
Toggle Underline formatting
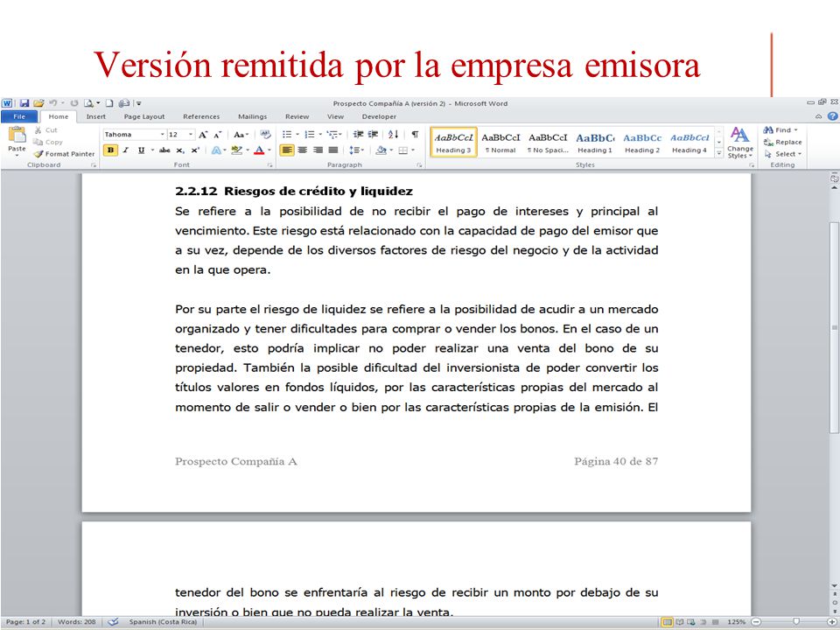coord(141,150)
